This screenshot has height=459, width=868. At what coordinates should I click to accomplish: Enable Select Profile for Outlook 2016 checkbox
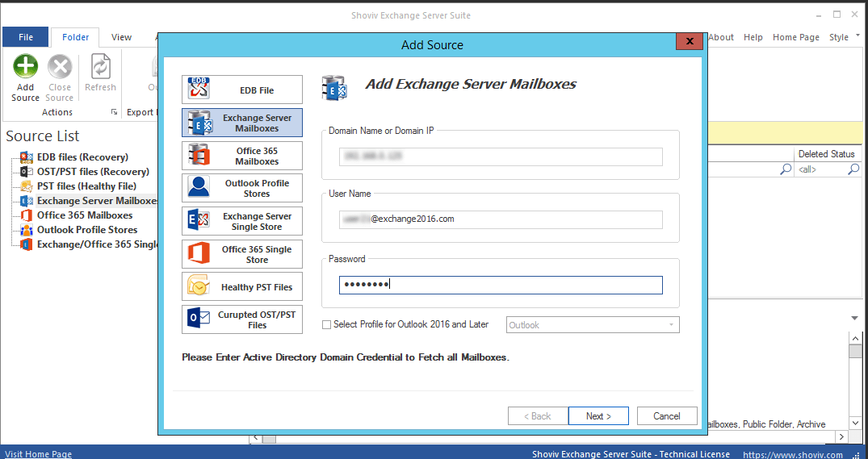(326, 324)
